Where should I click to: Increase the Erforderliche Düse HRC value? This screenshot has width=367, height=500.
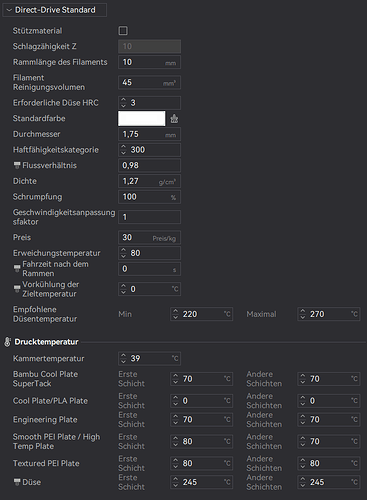point(124,100)
